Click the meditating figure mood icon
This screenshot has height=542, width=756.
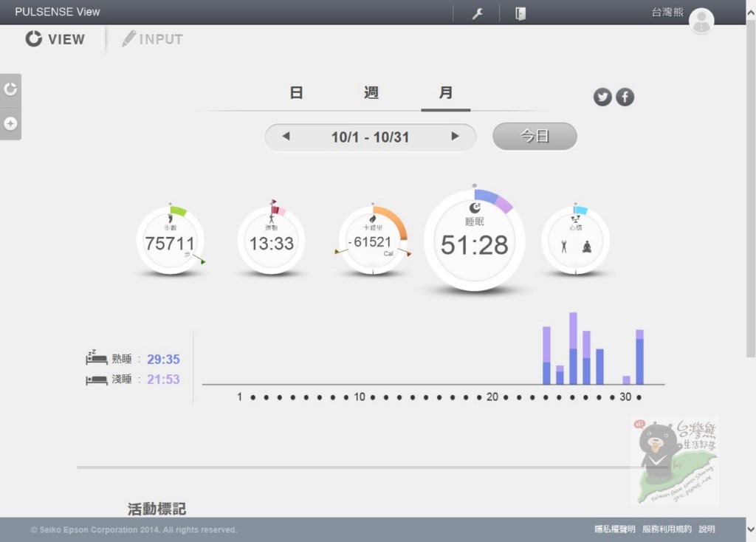pos(587,247)
